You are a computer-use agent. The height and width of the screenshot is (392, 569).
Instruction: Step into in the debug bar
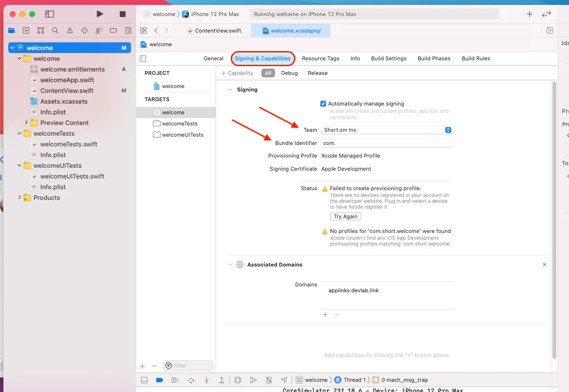click(206, 380)
